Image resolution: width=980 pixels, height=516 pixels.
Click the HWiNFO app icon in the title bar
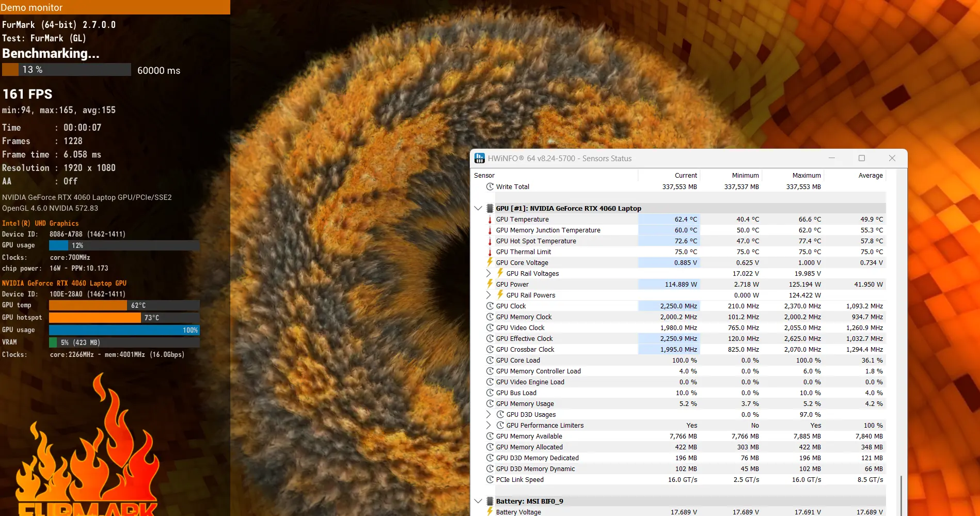tap(480, 159)
